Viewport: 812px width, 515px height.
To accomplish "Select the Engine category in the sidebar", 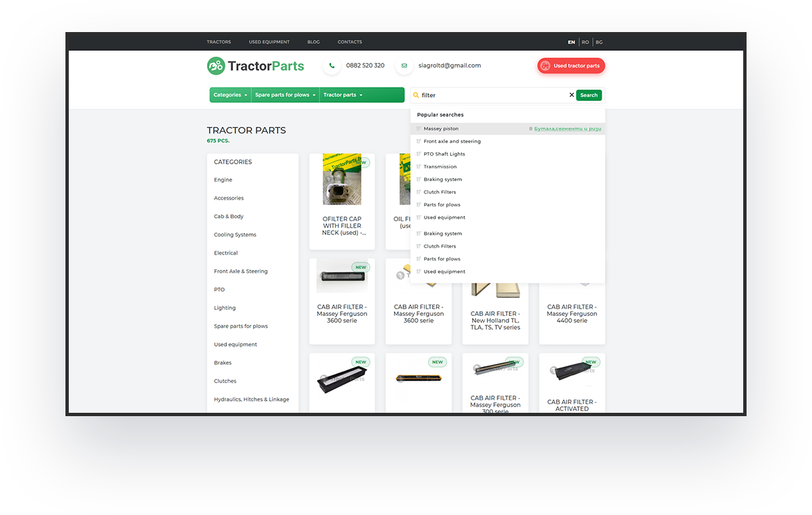I will (x=222, y=180).
